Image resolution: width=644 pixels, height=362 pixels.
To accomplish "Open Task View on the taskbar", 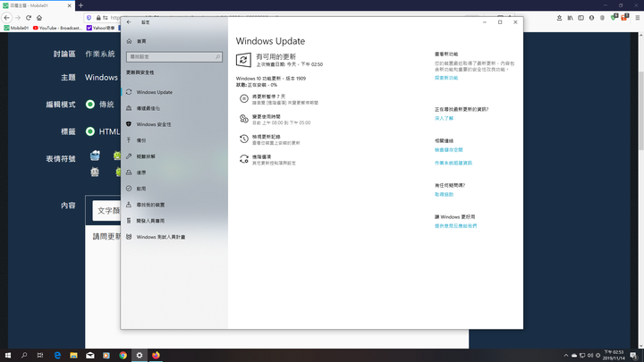I will point(40,356).
